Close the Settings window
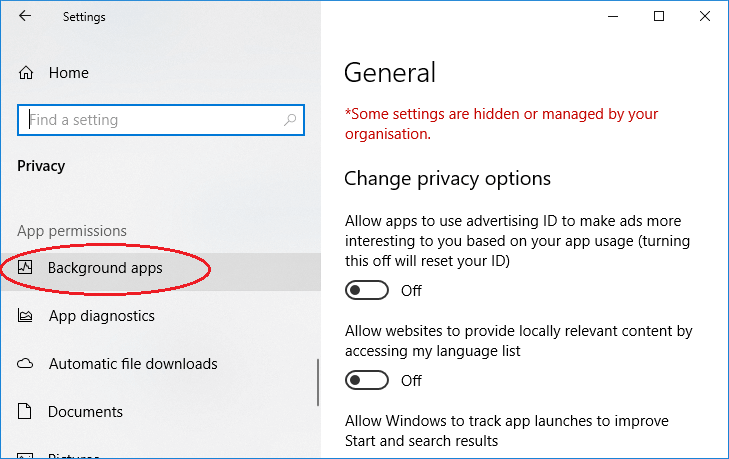729x459 pixels. (705, 16)
